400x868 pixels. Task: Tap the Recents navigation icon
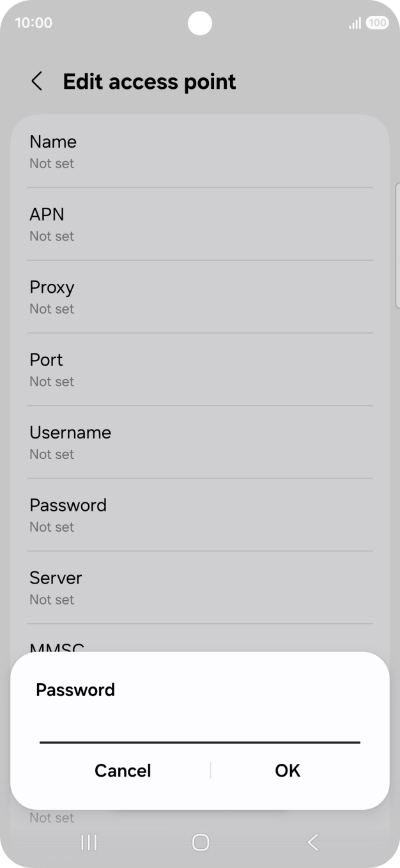click(88, 842)
